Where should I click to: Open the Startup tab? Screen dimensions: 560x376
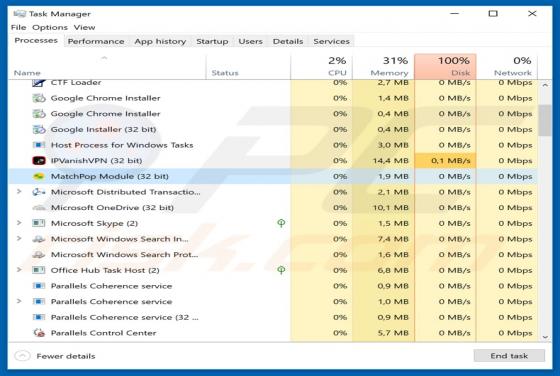pos(212,41)
